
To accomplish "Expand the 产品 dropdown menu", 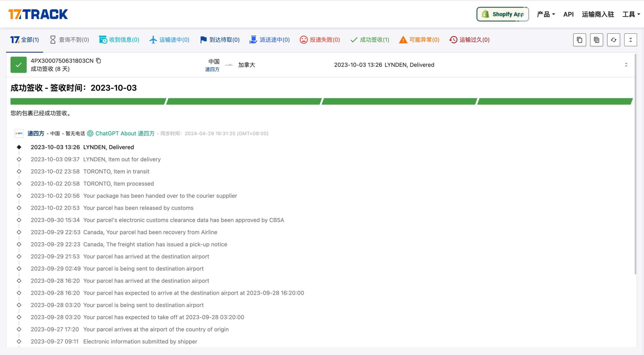I will pyautogui.click(x=546, y=14).
